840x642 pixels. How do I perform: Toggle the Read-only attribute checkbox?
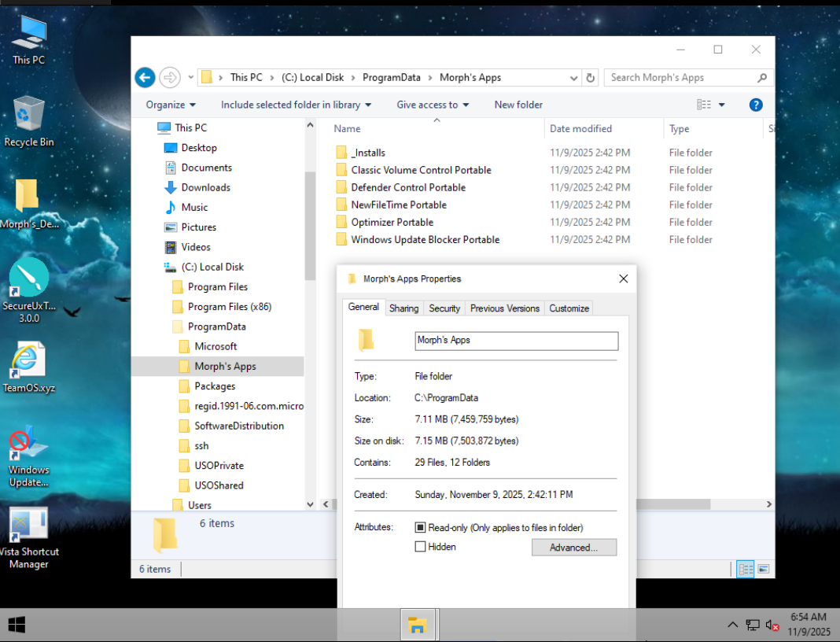tap(421, 528)
